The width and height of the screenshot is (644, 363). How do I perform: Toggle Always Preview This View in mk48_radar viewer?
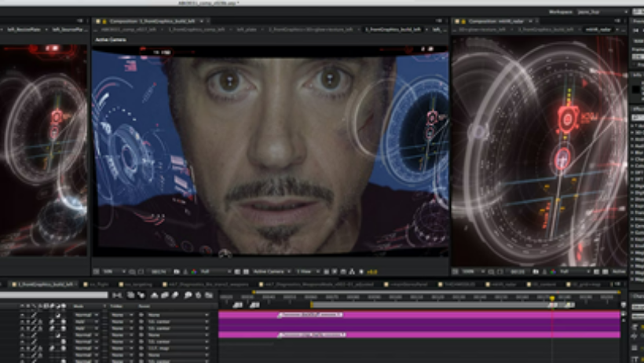[x=455, y=272]
